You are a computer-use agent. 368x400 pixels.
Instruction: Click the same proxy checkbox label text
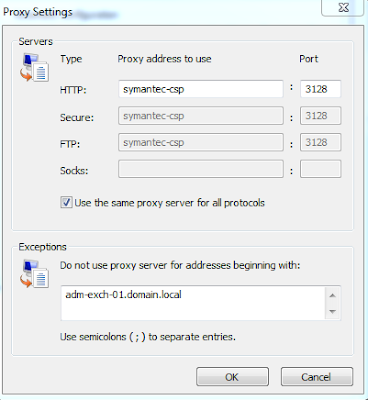[x=170, y=203]
